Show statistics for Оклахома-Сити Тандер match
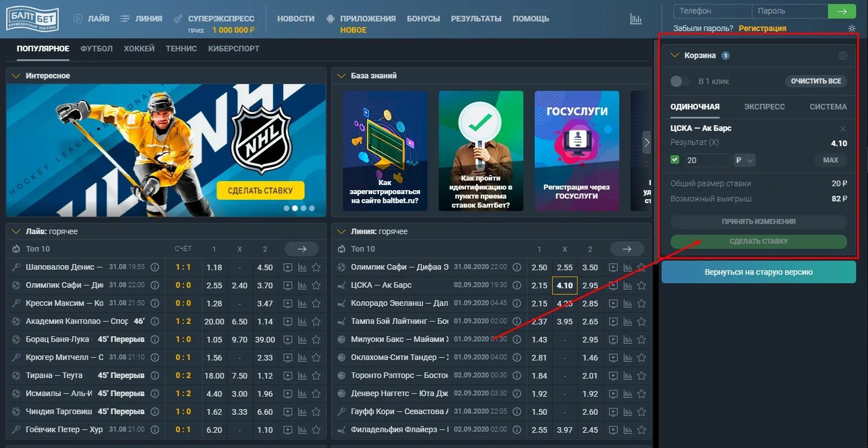868x448 pixels. pyautogui.click(x=628, y=358)
